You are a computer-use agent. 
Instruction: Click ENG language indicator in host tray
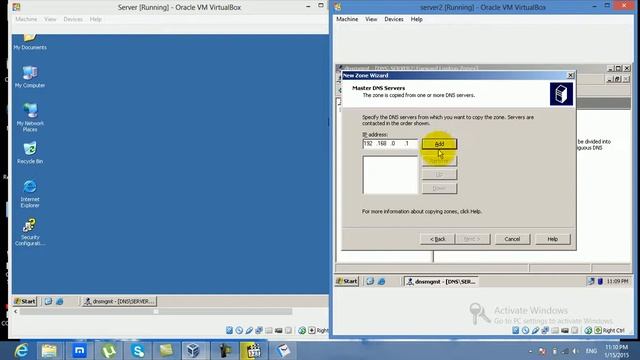(x=591, y=351)
